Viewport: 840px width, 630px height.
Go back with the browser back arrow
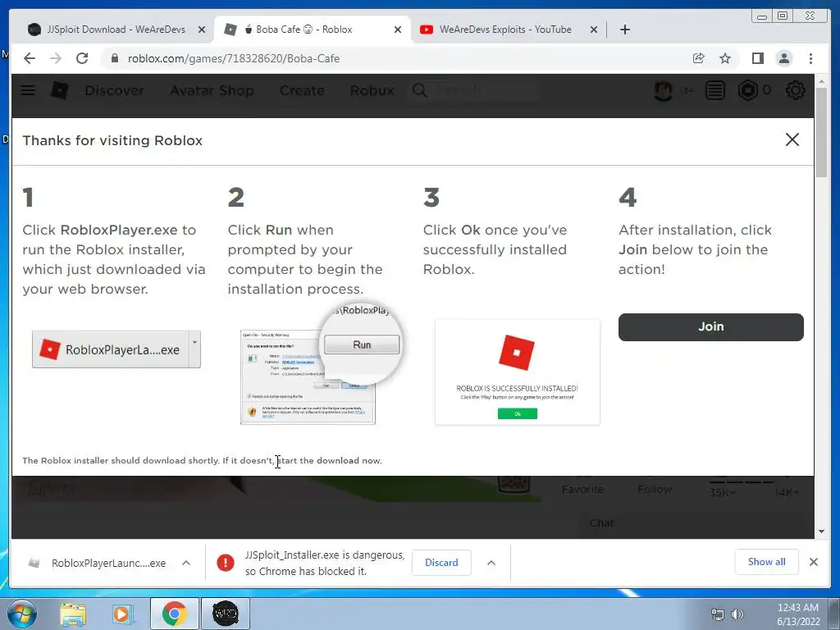pyautogui.click(x=30, y=58)
